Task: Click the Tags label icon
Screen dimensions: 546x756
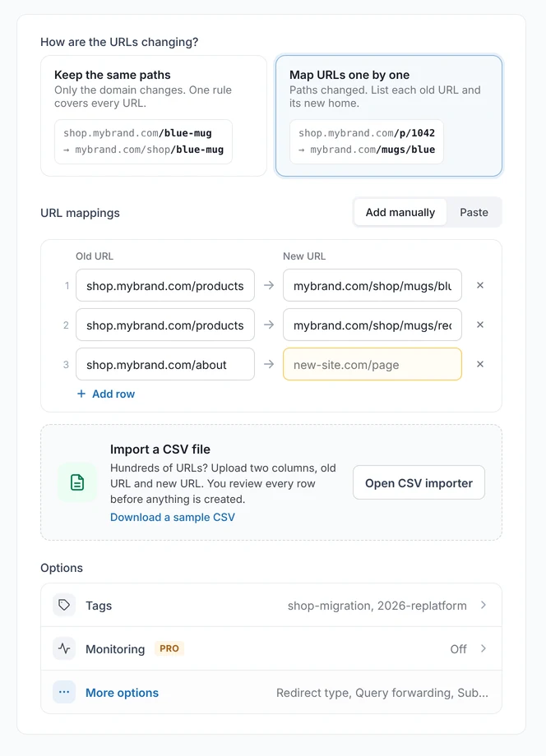Action: (x=64, y=605)
